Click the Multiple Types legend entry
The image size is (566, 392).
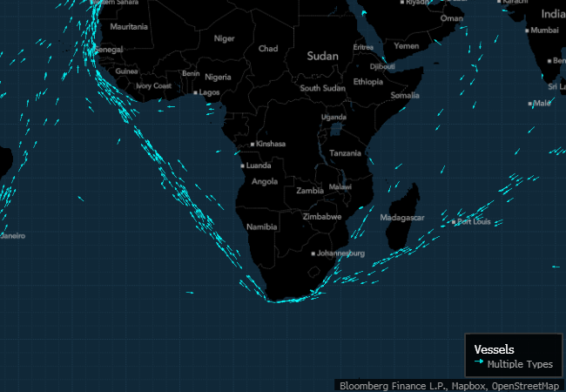520,364
